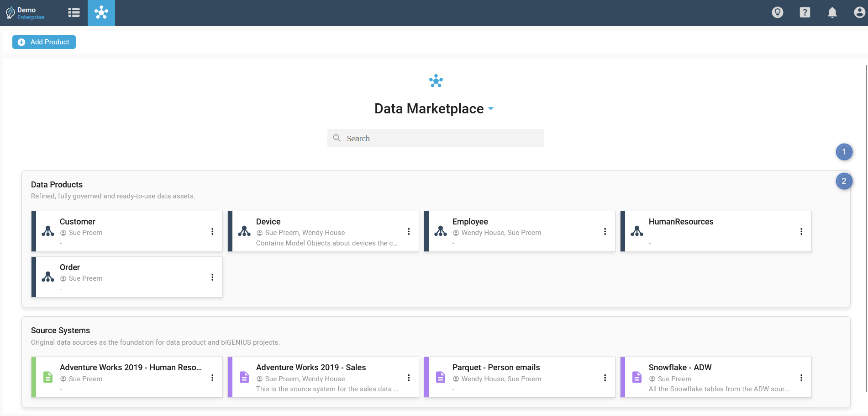Viewport: 868px width, 416px height.
Task: Expand the Data Marketplace title dropdown
Action: tap(491, 109)
